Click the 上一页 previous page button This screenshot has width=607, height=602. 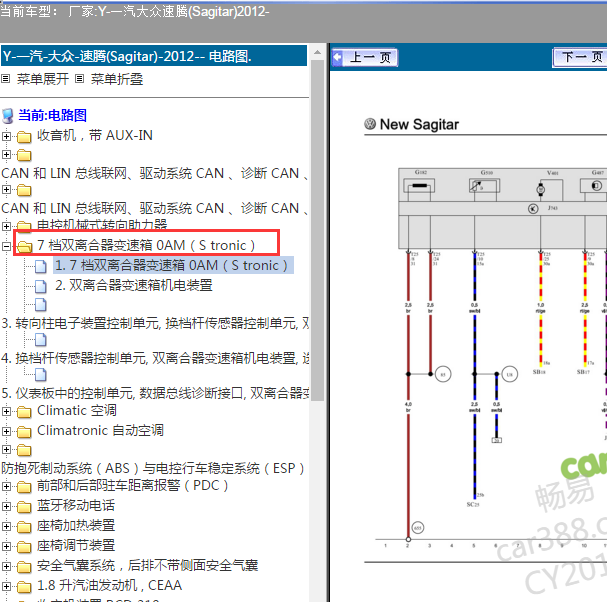tap(365, 57)
